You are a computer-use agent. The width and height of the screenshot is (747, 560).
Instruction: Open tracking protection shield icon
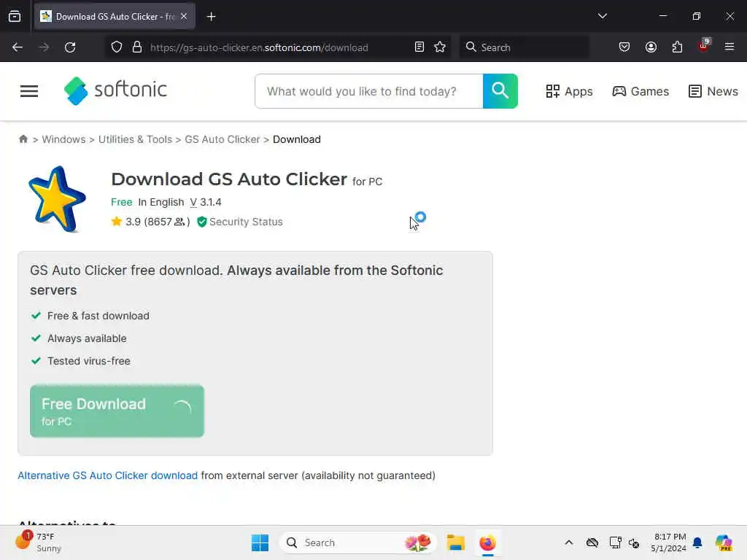117,47
